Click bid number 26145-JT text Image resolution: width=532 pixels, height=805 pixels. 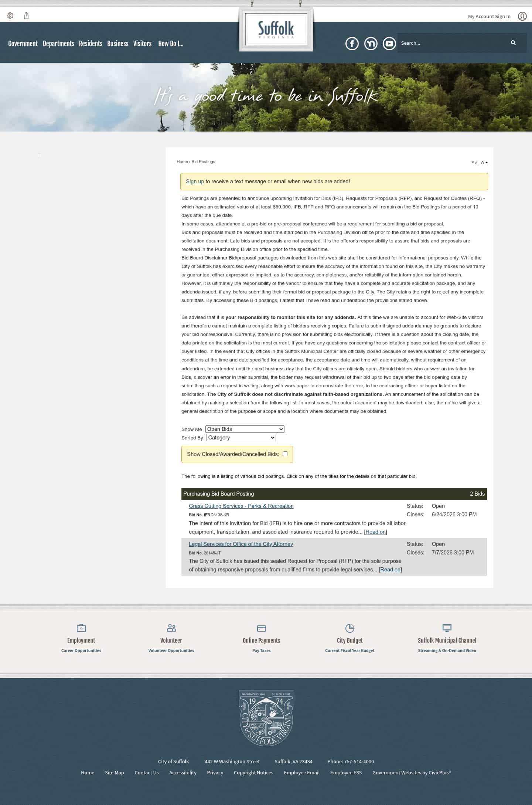point(212,553)
